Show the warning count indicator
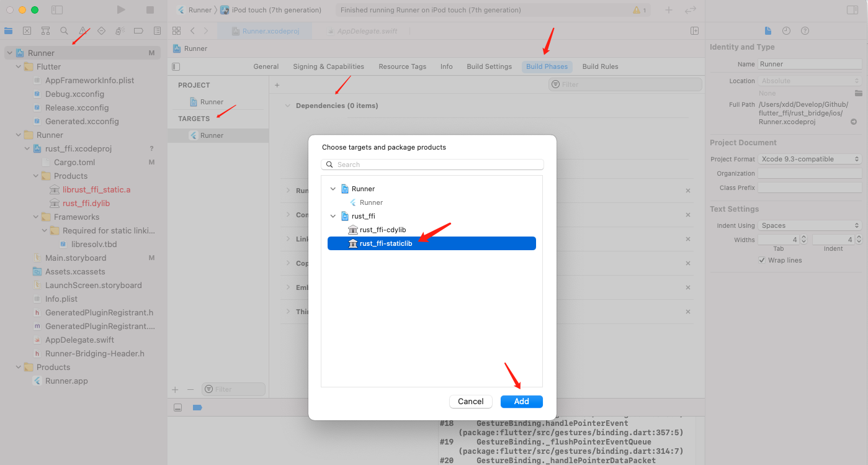 pos(639,11)
